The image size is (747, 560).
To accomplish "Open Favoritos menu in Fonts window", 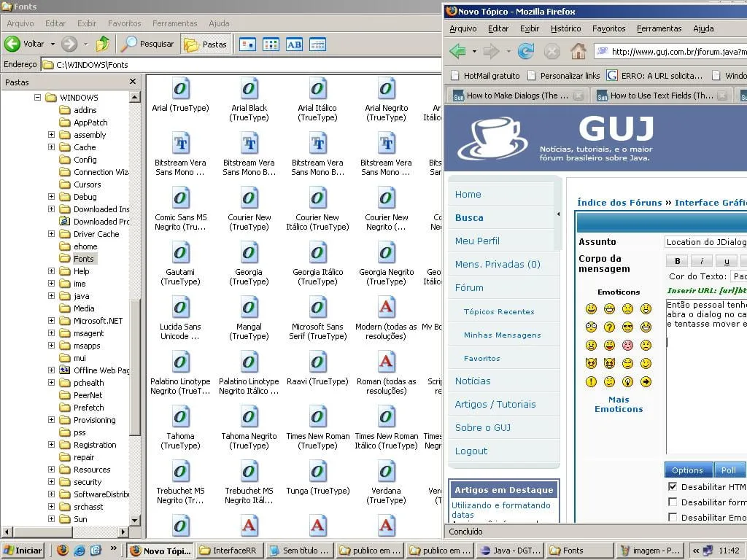I will [x=124, y=23].
